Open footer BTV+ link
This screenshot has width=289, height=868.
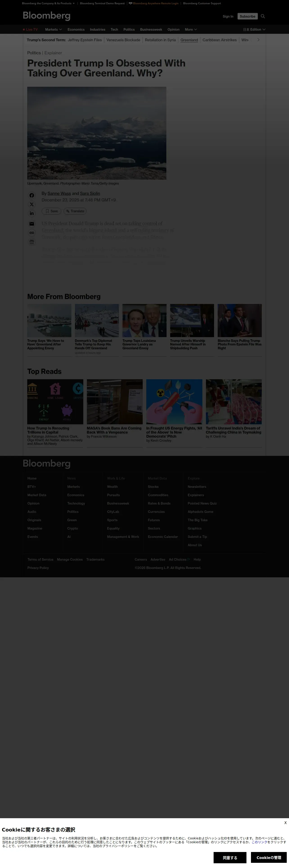[x=32, y=487]
